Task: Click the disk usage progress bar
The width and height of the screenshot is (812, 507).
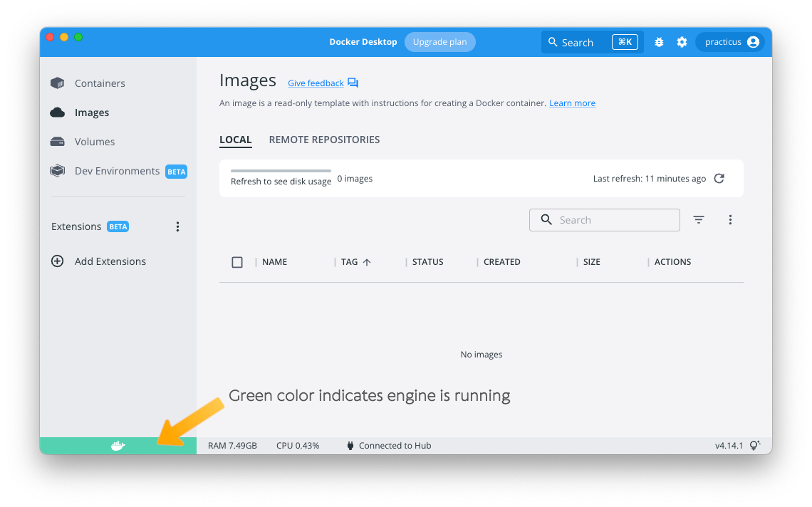Action: (281, 171)
